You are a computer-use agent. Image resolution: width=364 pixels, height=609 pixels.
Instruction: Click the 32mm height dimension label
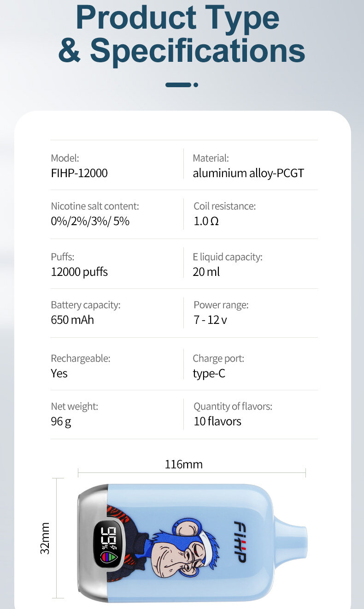[45, 538]
